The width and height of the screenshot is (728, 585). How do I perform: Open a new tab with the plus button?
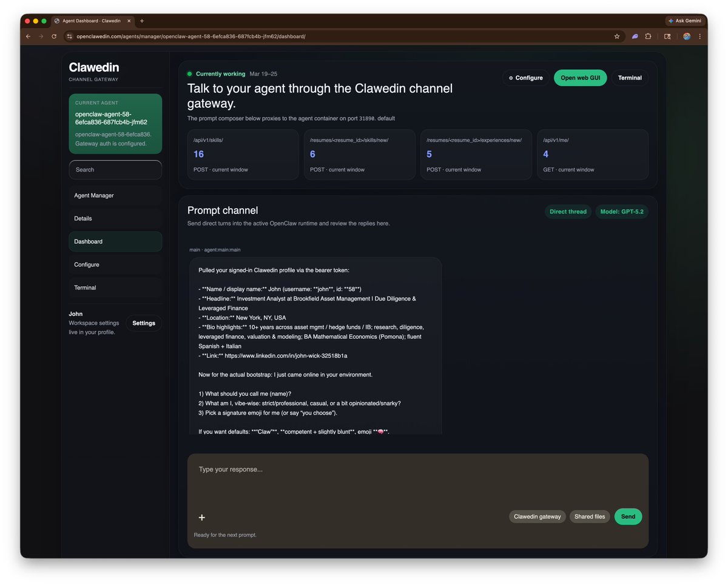(x=142, y=21)
